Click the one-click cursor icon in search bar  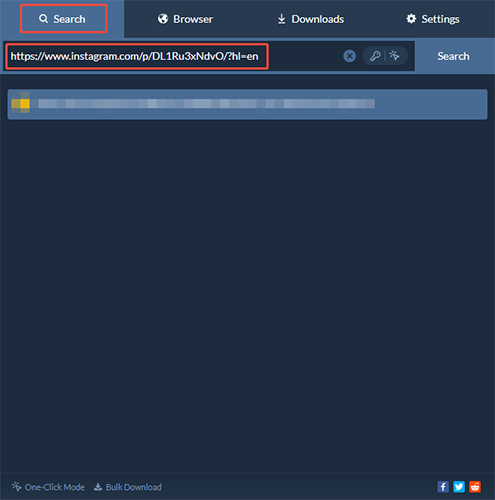point(395,56)
